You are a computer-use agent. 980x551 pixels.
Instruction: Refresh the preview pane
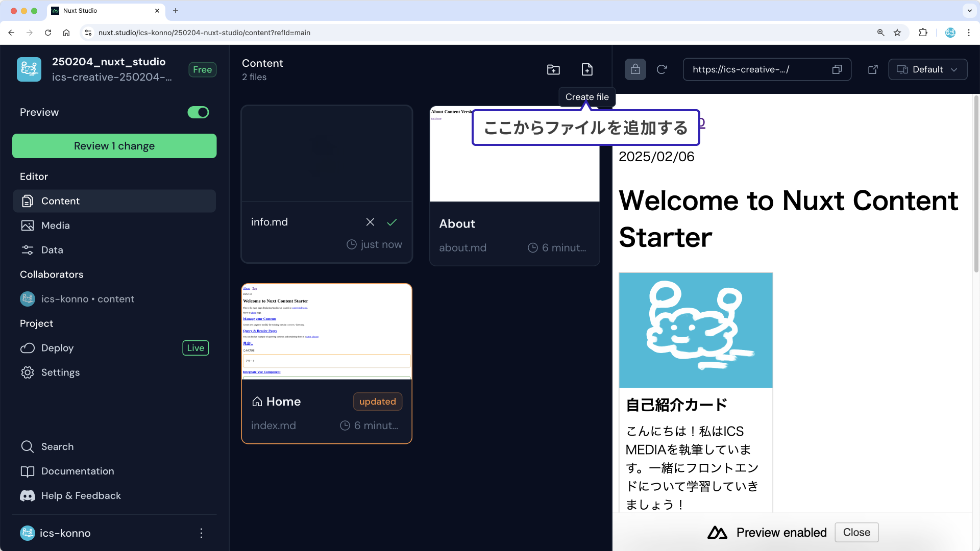(x=662, y=69)
